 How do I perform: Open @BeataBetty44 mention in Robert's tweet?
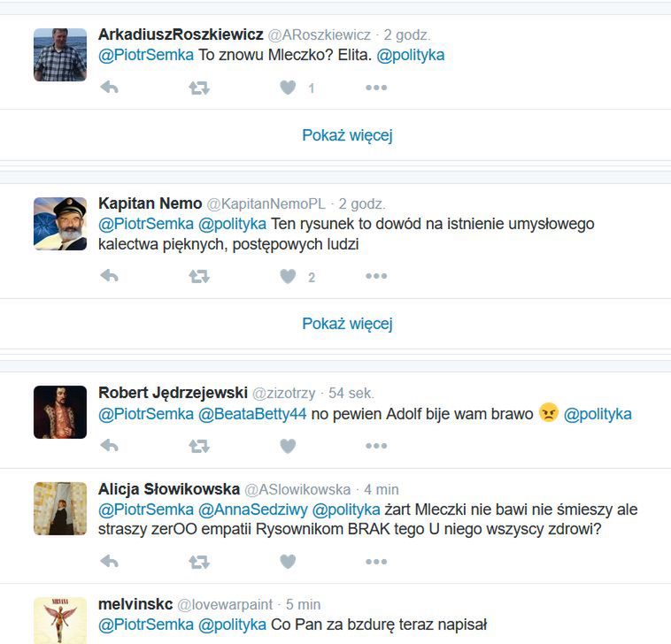(252, 414)
